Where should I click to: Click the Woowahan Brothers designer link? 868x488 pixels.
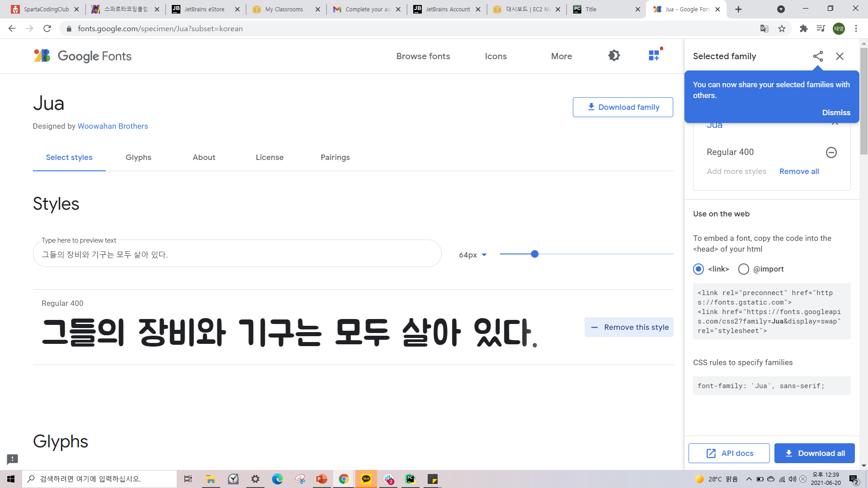pyautogui.click(x=113, y=126)
